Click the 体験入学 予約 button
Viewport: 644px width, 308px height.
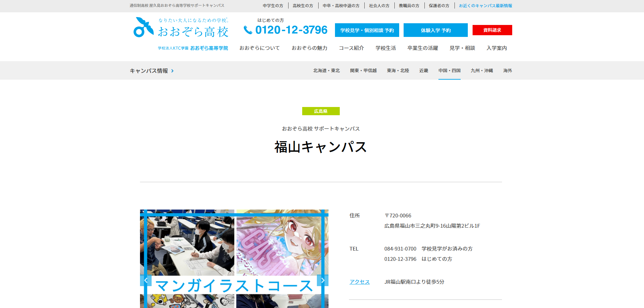pos(436,30)
